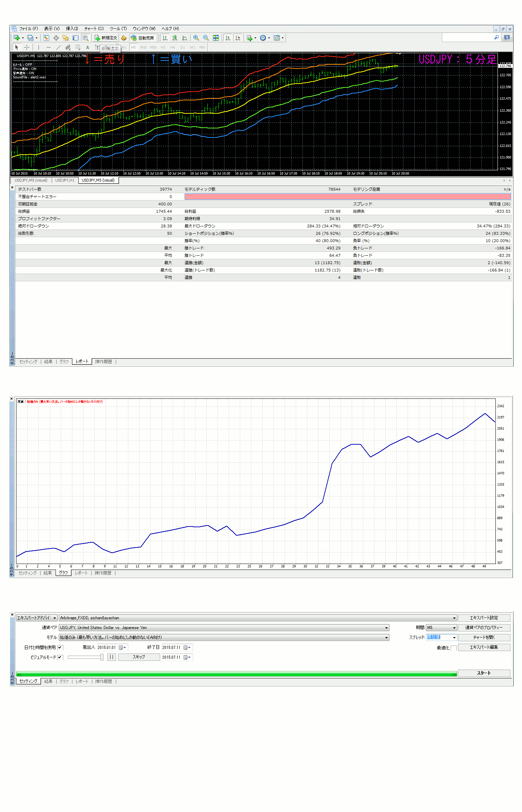Open the 通貨ペア USDJPY dropdown
Viewport: 522px width, 812px height.
click(x=386, y=628)
